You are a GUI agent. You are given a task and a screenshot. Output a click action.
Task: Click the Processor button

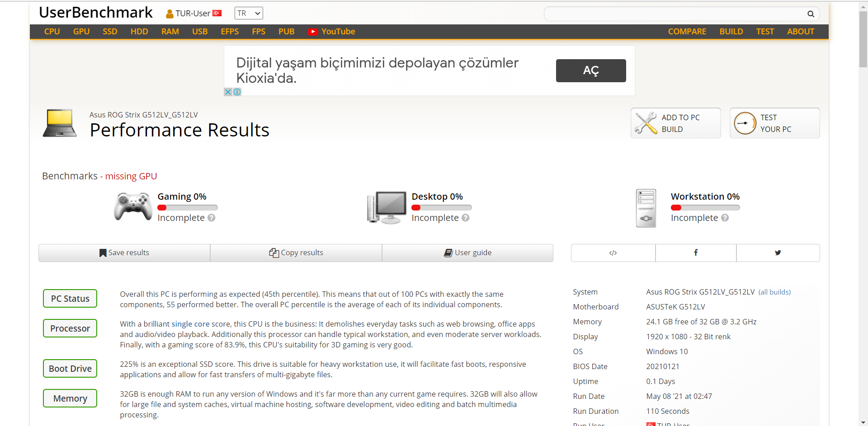(70, 328)
